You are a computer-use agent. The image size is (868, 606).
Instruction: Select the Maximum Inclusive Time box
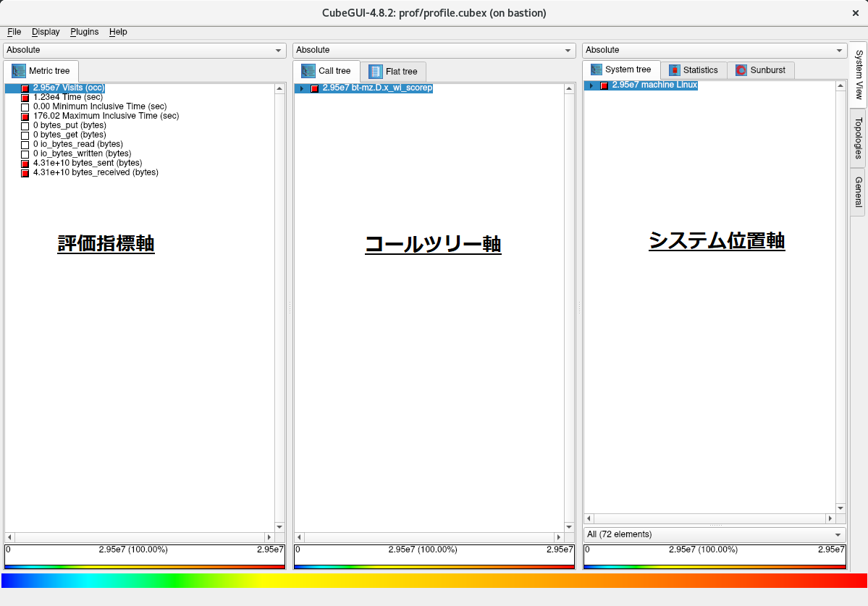tap(25, 117)
